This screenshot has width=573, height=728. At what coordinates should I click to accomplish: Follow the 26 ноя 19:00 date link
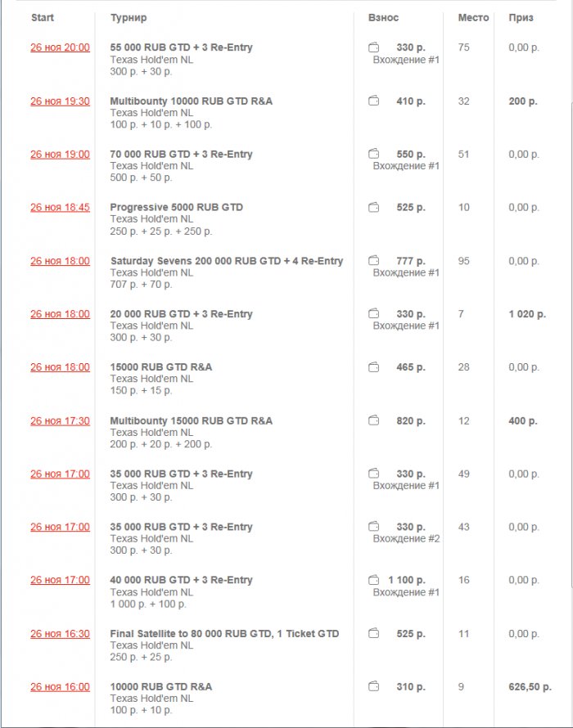60,154
